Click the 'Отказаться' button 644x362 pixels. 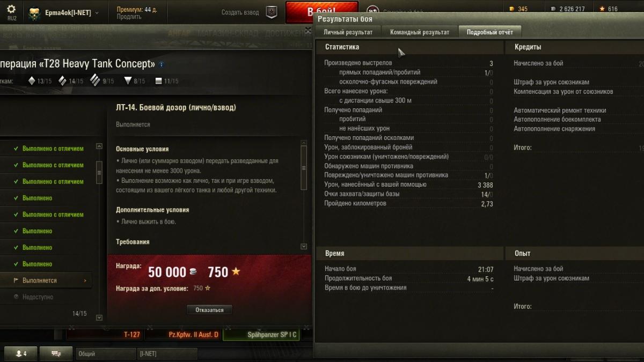209,309
